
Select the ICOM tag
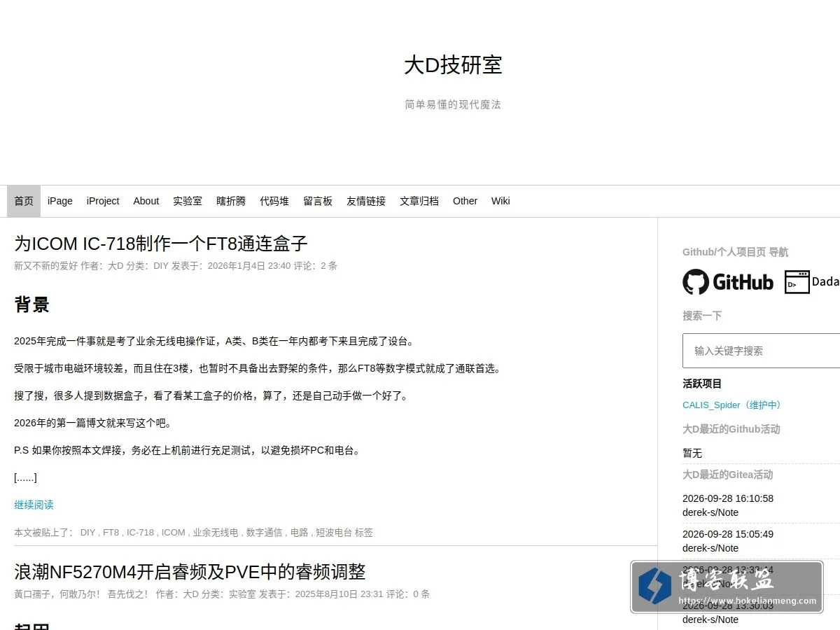[x=174, y=533]
